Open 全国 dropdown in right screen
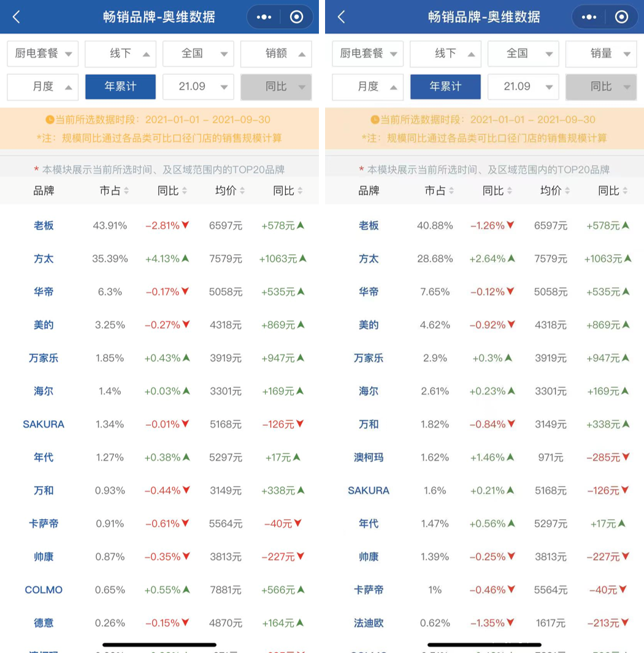This screenshot has height=653, width=644. pyautogui.click(x=523, y=54)
